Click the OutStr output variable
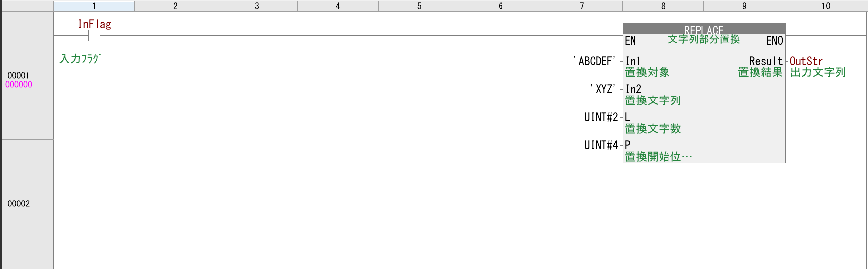 (x=806, y=61)
